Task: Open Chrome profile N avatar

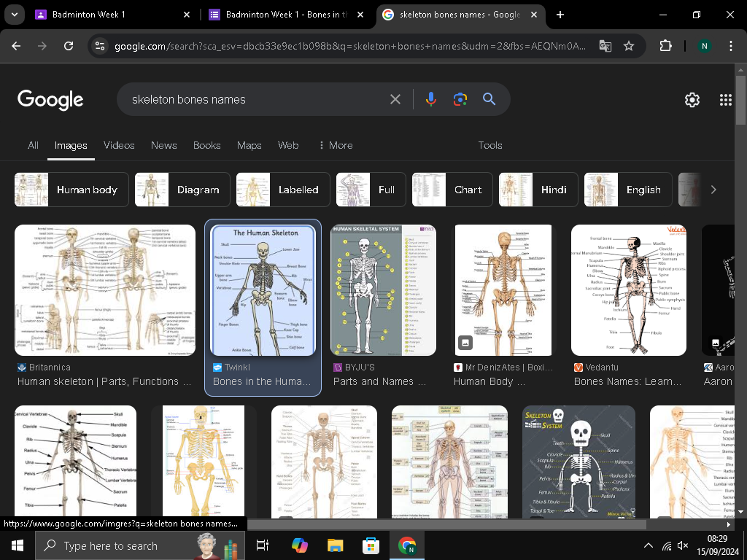Action: coord(704,46)
